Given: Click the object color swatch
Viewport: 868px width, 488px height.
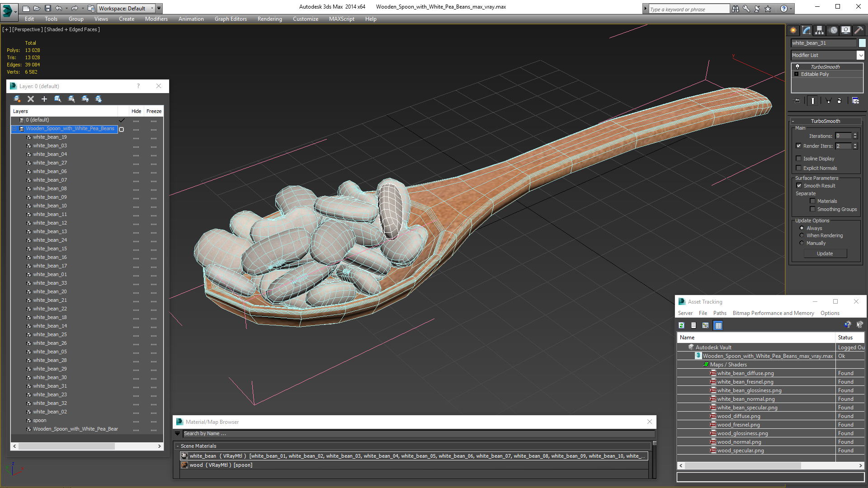Looking at the screenshot, I should coord(862,43).
